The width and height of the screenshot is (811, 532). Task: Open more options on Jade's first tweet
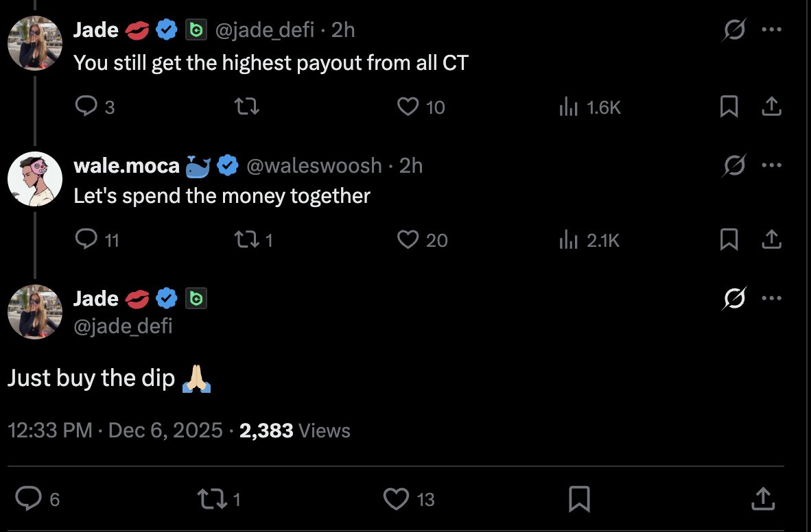771,30
